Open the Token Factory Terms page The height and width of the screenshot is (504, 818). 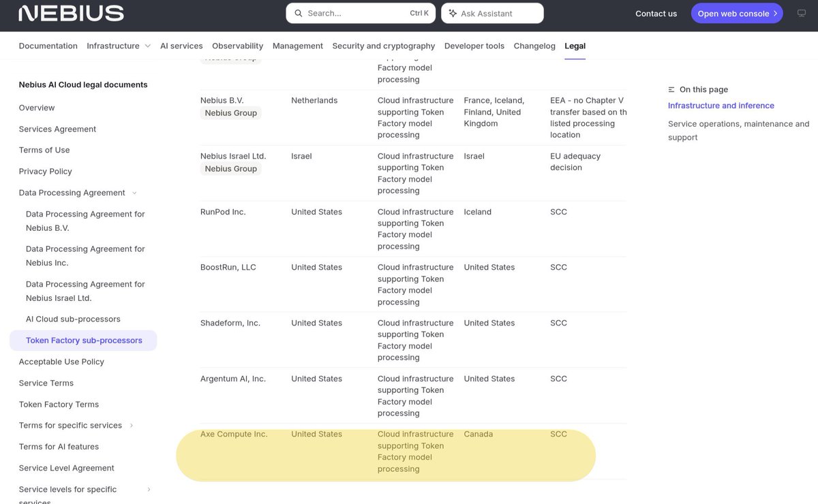59,404
